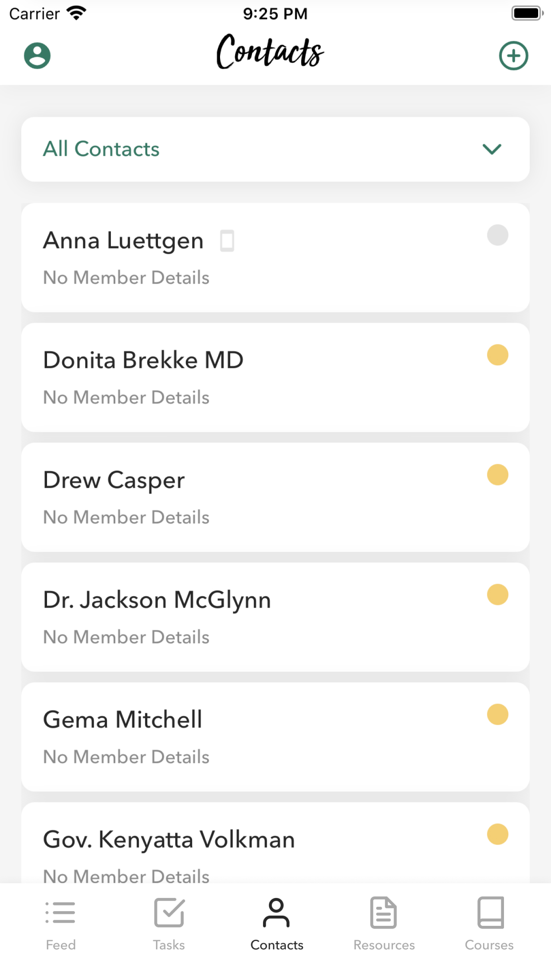Expand the All Contacts dropdown chevron
The height and width of the screenshot is (980, 551).
click(492, 149)
